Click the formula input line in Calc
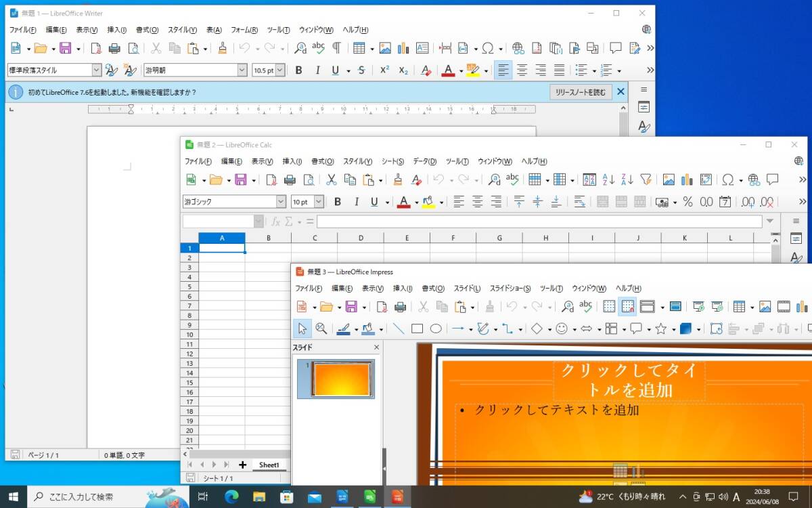 539,221
